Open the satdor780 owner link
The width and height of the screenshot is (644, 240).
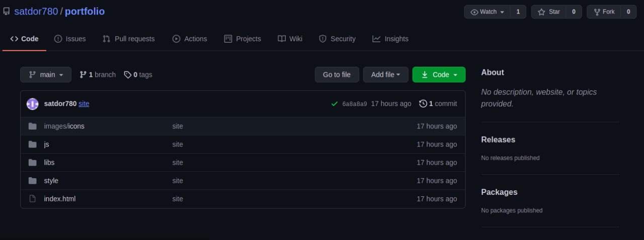(36, 11)
